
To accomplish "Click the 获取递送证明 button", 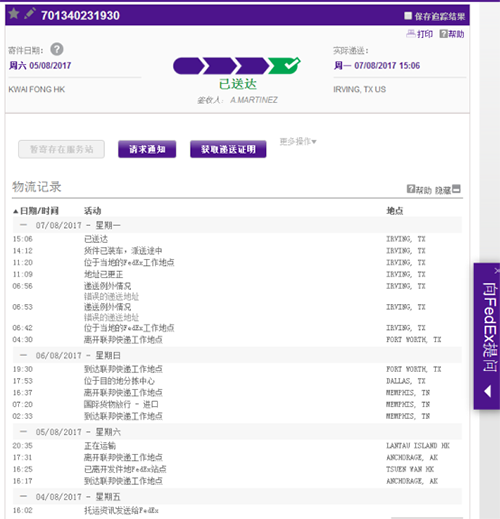I will pyautogui.click(x=228, y=149).
